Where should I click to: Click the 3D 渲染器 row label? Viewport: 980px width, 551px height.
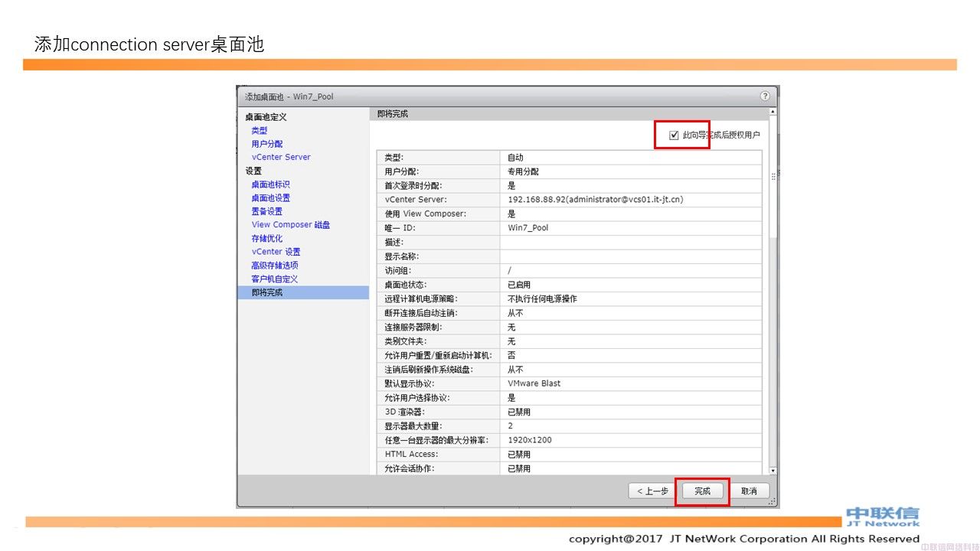[x=406, y=412]
